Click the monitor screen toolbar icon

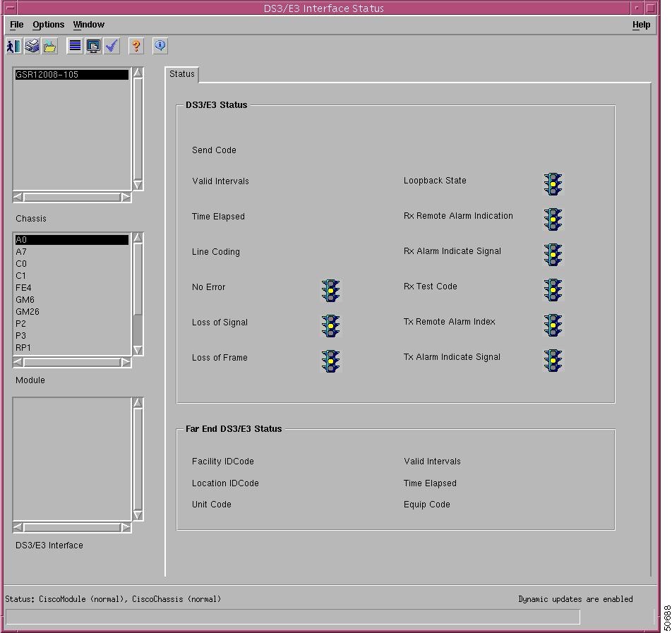tap(93, 46)
